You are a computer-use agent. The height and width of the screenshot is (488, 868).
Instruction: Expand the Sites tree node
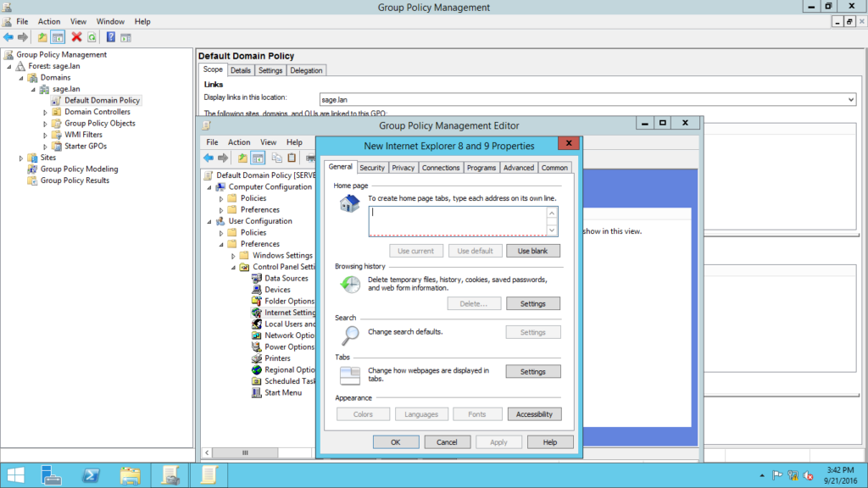tap(21, 158)
